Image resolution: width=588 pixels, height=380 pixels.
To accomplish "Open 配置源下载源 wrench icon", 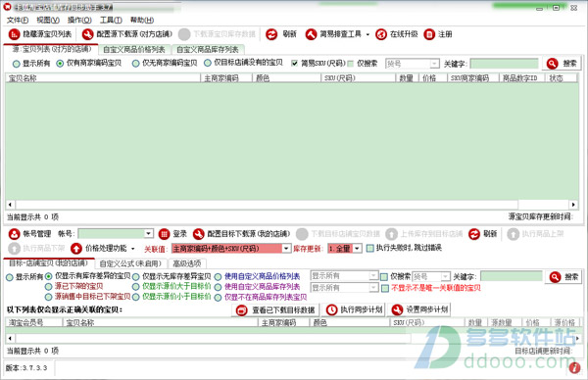I will point(87,34).
